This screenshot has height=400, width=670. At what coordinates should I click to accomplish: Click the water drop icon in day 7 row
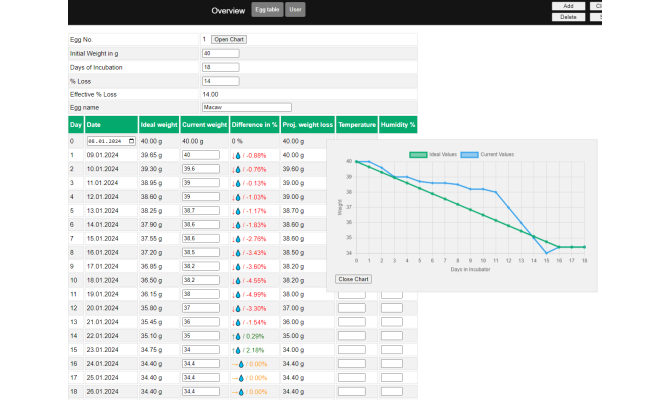[238, 239]
